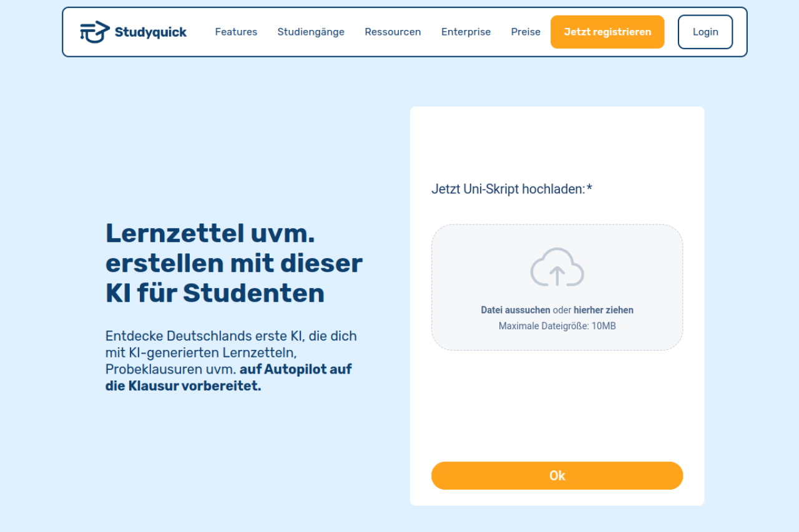Click the auf Autopilot auf die Klausur vorbereitet text
The width and height of the screenshot is (799, 532).
[228, 377]
